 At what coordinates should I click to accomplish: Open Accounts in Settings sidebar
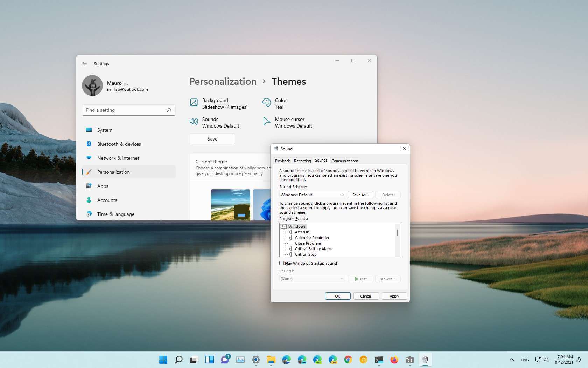129,200
